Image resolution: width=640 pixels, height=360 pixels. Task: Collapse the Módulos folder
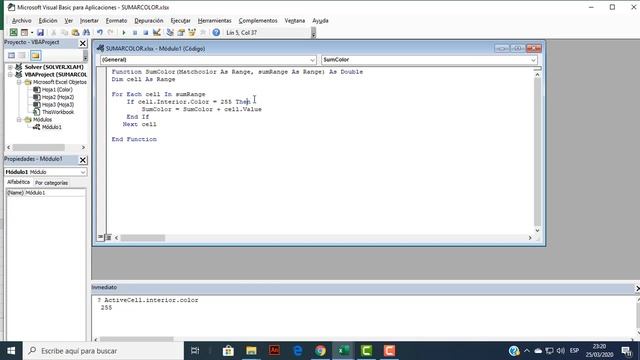19,120
